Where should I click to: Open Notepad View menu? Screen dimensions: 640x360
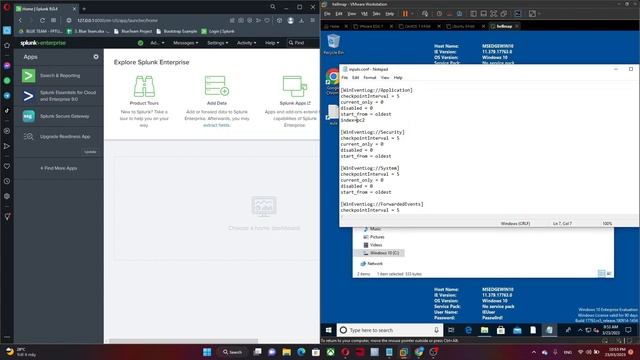[x=384, y=78]
